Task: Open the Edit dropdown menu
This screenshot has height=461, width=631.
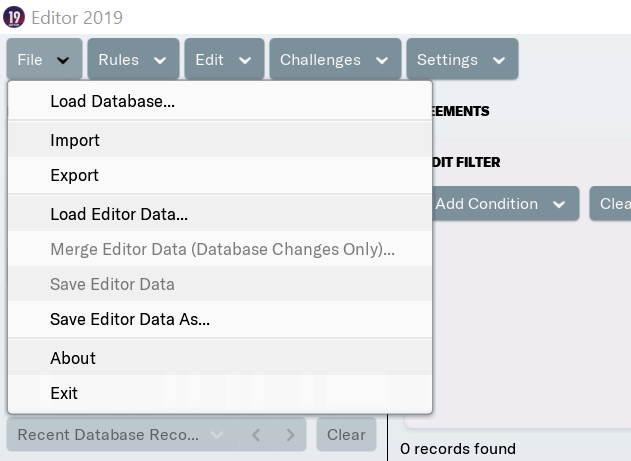Action: pyautogui.click(x=224, y=60)
